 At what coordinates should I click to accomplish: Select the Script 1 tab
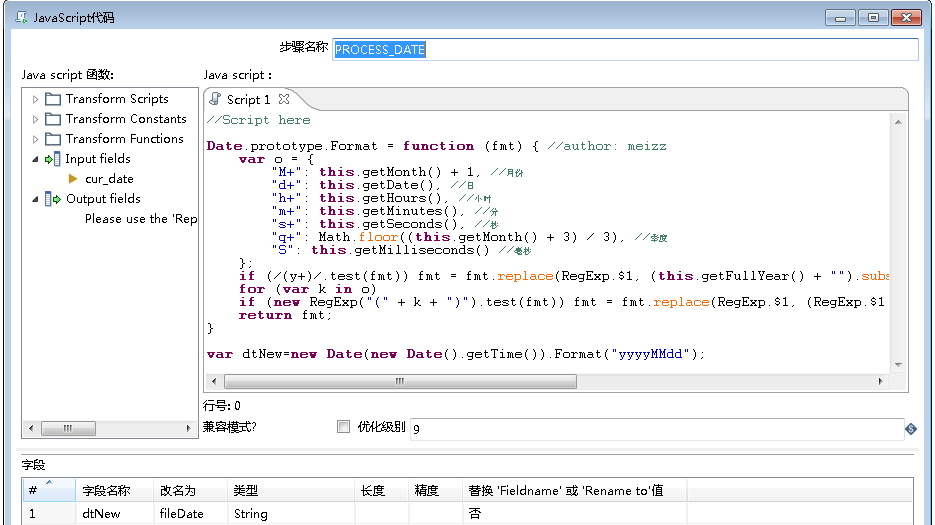coord(247,99)
